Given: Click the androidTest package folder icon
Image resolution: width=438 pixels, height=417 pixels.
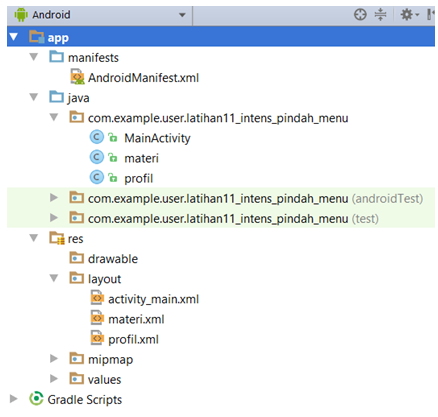Looking at the screenshot, I should [77, 197].
